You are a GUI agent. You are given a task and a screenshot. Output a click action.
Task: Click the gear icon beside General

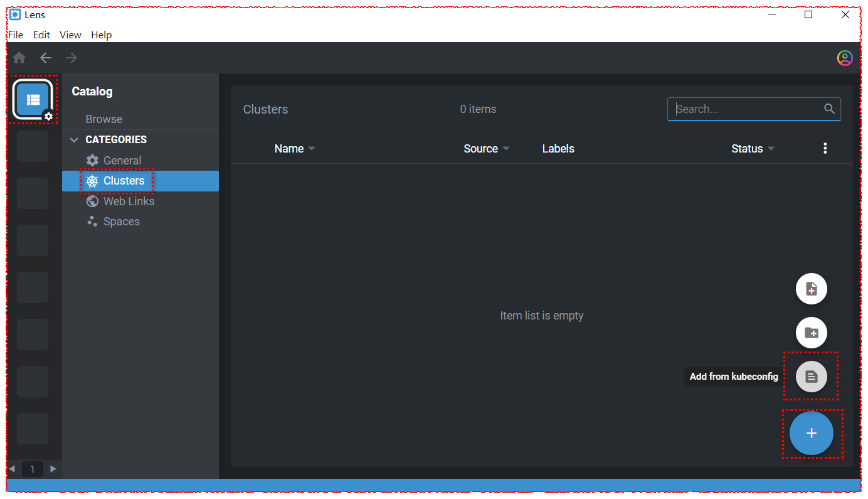[x=93, y=160]
